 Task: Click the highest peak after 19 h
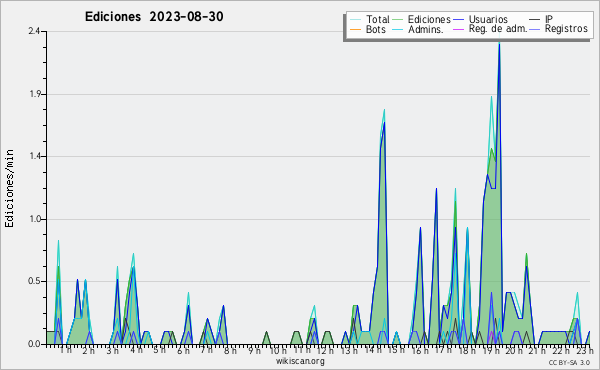[499, 44]
